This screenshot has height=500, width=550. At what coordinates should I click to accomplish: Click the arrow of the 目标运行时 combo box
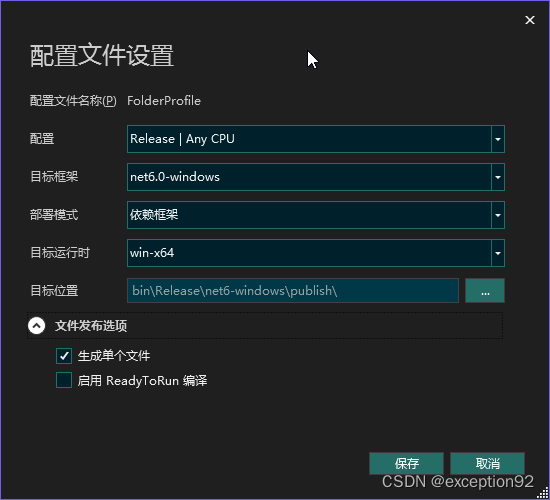(498, 253)
